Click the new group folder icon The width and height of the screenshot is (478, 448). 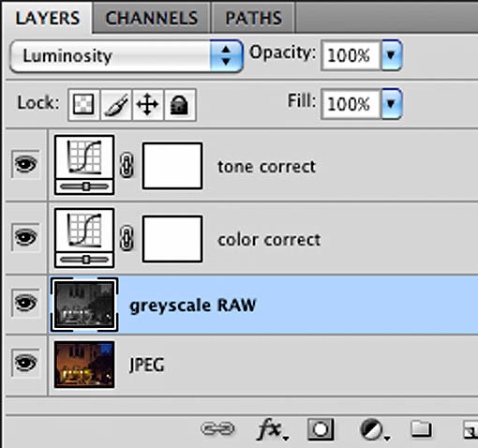421,428
